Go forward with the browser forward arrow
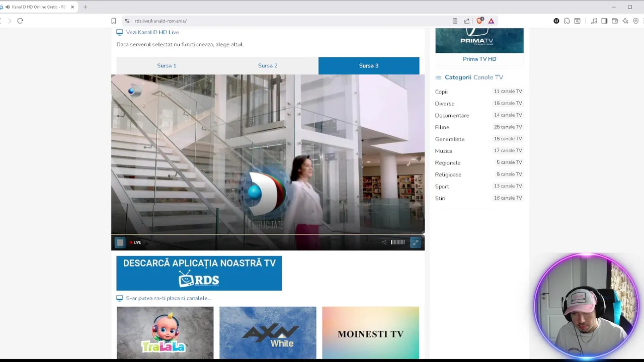The width and height of the screenshot is (644, 362). tap(9, 21)
